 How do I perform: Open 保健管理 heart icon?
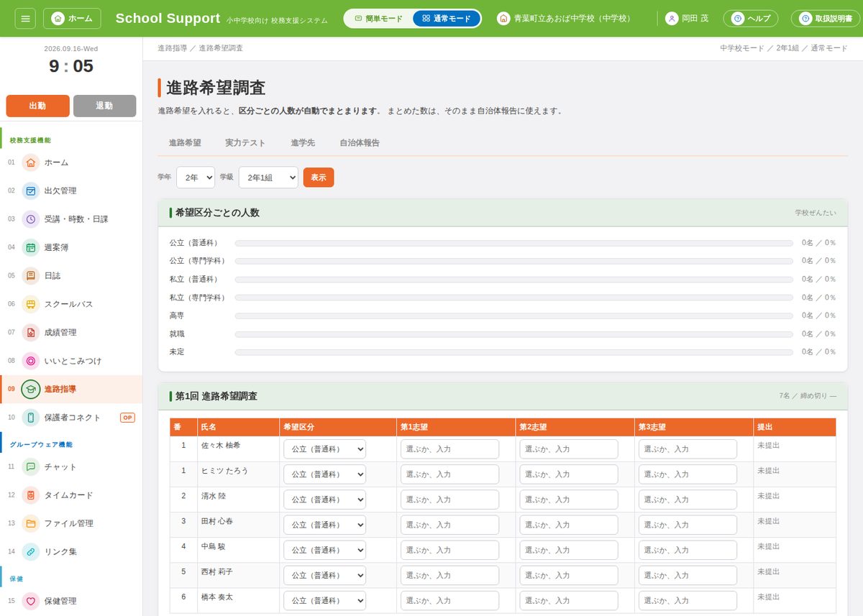31,601
